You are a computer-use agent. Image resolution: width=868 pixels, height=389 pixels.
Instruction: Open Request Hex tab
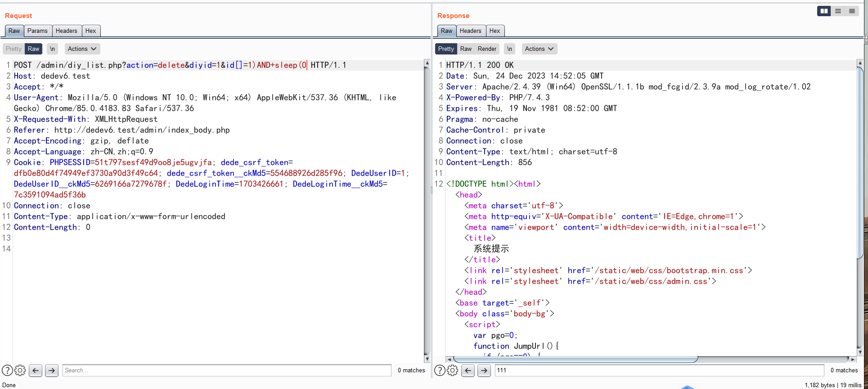pos(91,31)
